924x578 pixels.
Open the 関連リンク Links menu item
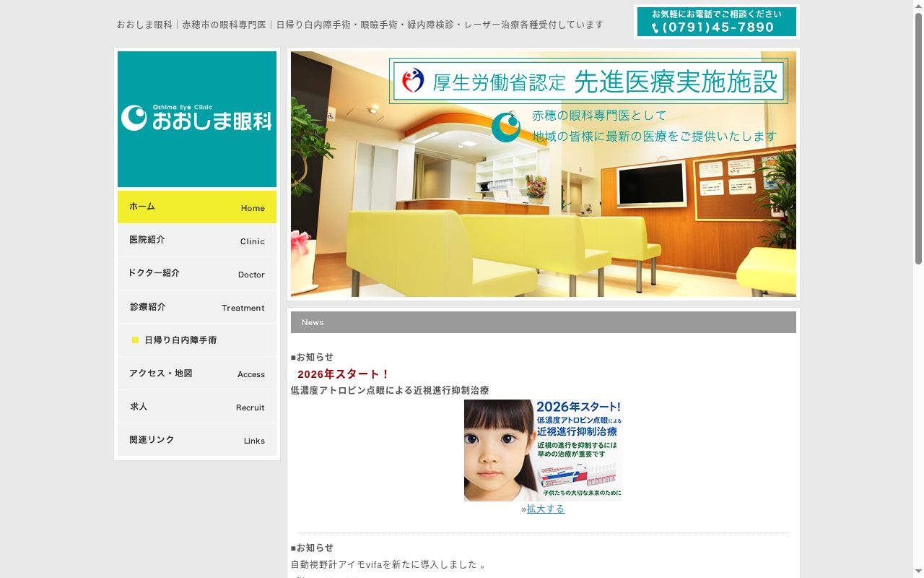tap(197, 440)
